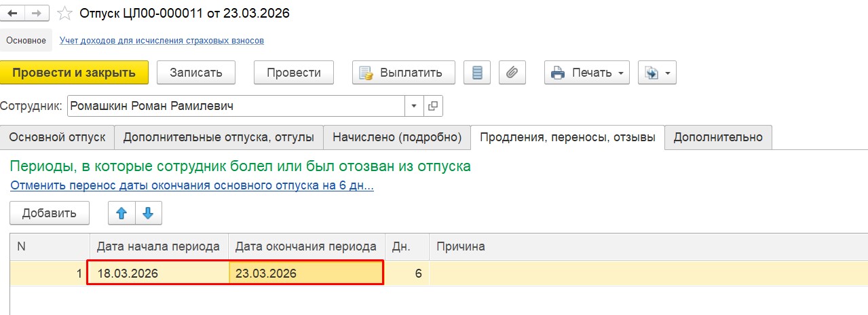Click the Записать button

tap(196, 73)
